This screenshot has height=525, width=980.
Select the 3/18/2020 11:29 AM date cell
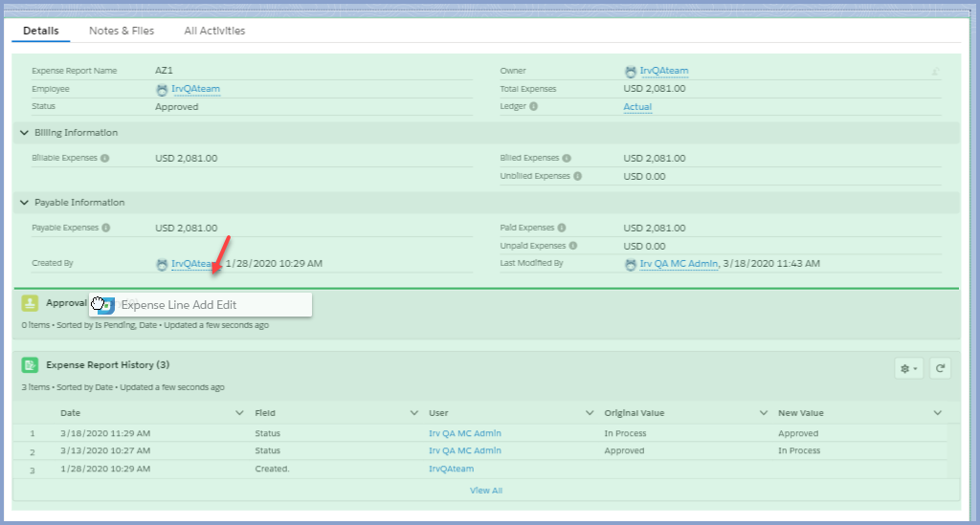105,432
